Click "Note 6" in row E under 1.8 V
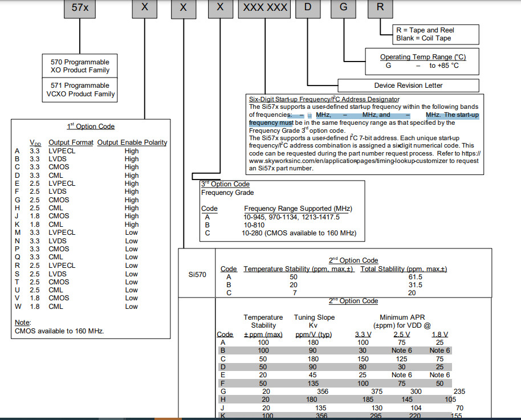Image resolution: width=521 pixels, height=420 pixels. pyautogui.click(x=439, y=375)
